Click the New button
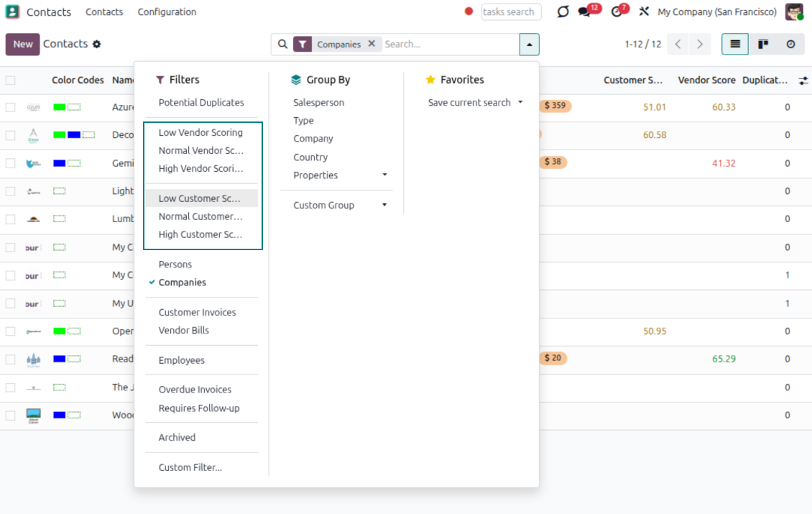 (23, 44)
